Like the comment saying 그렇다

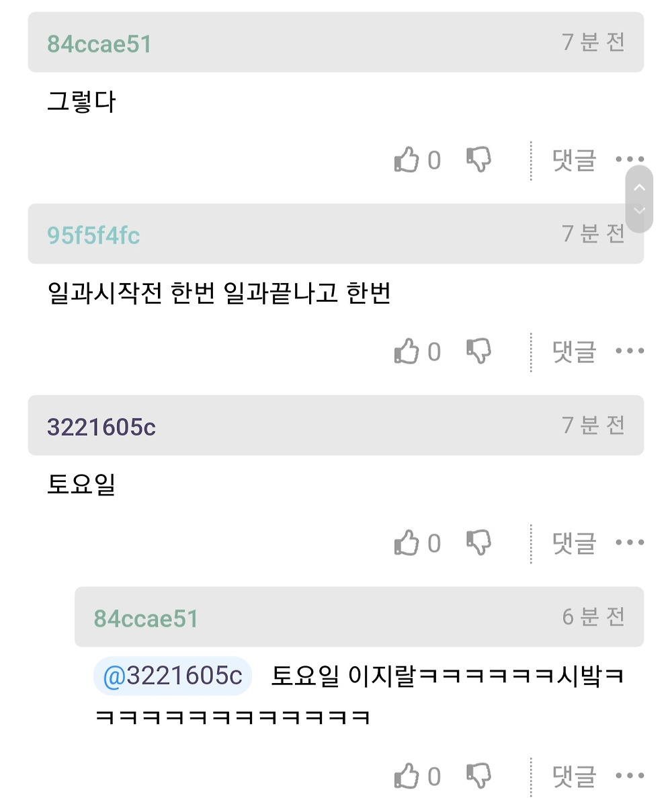[407, 160]
